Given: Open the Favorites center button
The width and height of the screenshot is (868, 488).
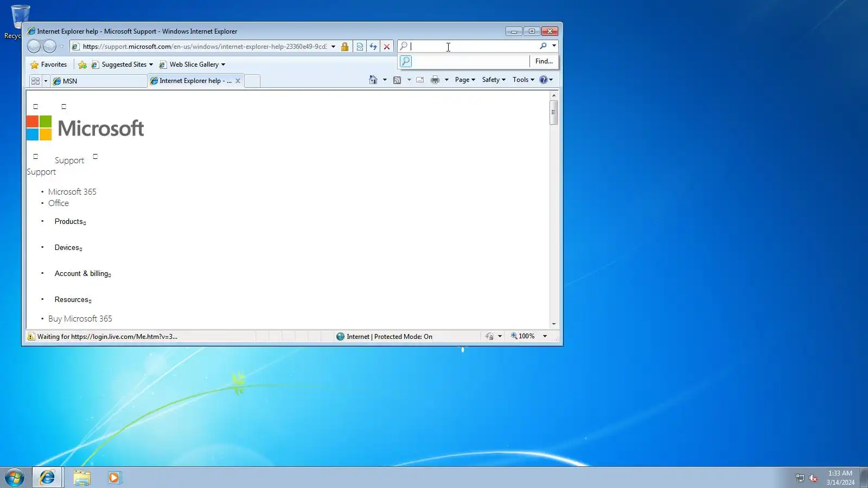Looking at the screenshot, I should click(x=49, y=65).
